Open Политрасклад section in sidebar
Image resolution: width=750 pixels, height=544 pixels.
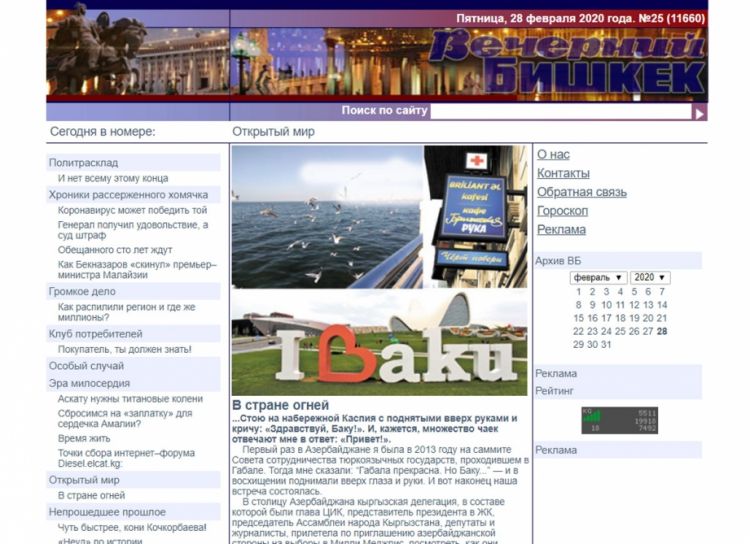[83, 162]
